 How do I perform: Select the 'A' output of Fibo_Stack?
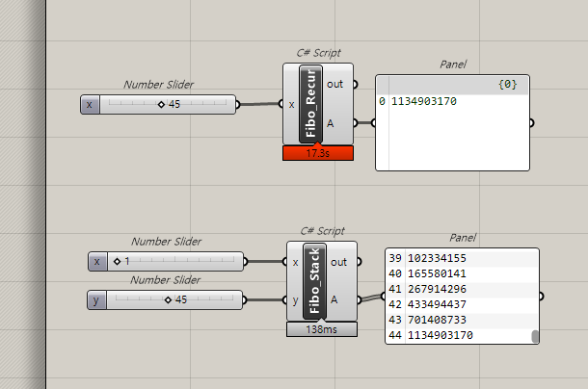pyautogui.click(x=334, y=299)
